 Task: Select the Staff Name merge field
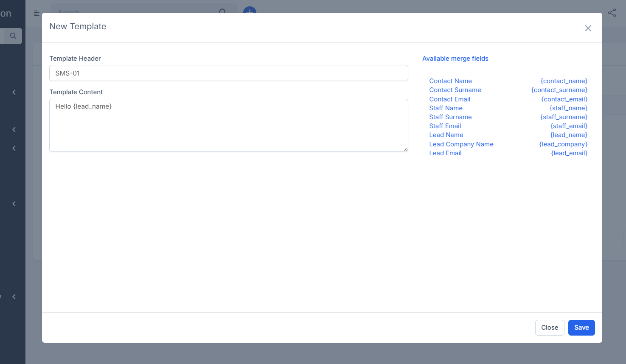pos(446,108)
